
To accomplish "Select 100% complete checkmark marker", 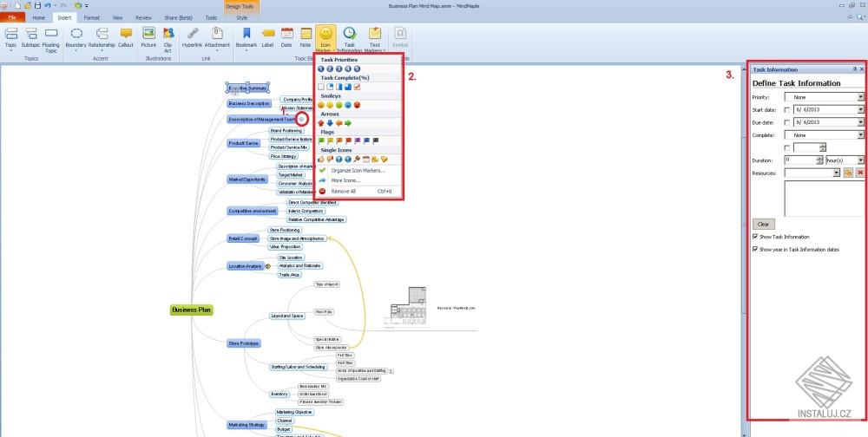I will (357, 87).
